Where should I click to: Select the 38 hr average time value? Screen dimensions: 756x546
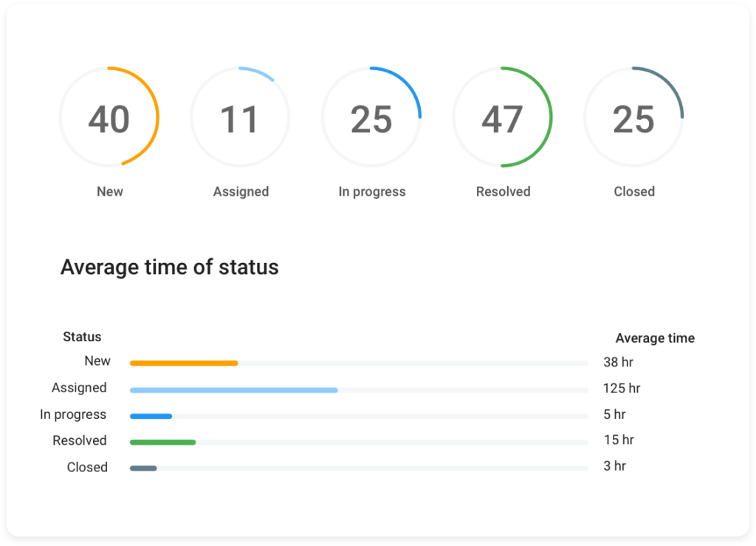(x=618, y=362)
